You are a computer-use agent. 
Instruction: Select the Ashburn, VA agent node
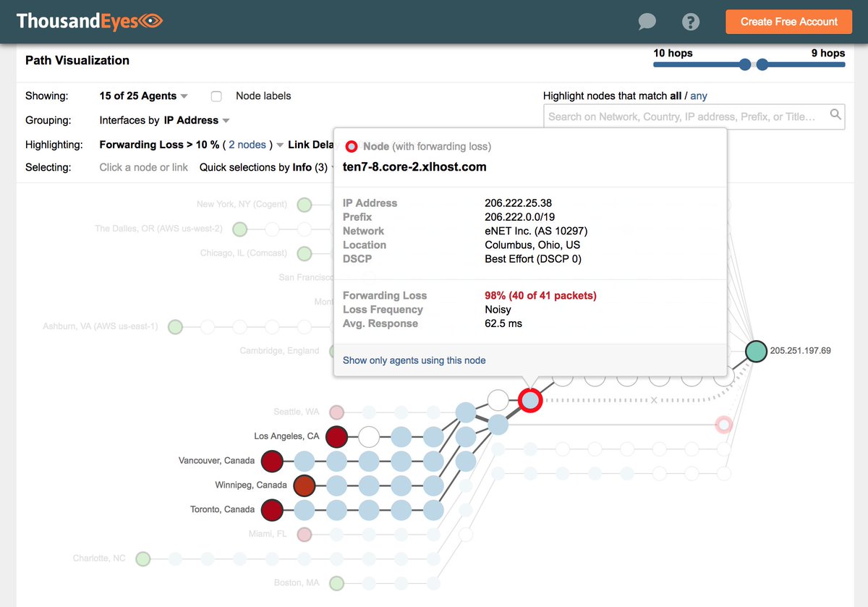pyautogui.click(x=175, y=327)
